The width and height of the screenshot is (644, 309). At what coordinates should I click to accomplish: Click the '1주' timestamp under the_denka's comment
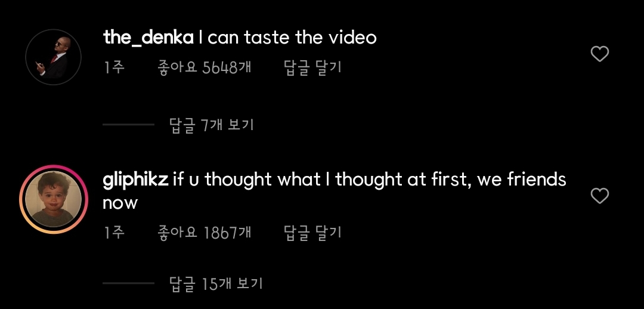(x=114, y=67)
